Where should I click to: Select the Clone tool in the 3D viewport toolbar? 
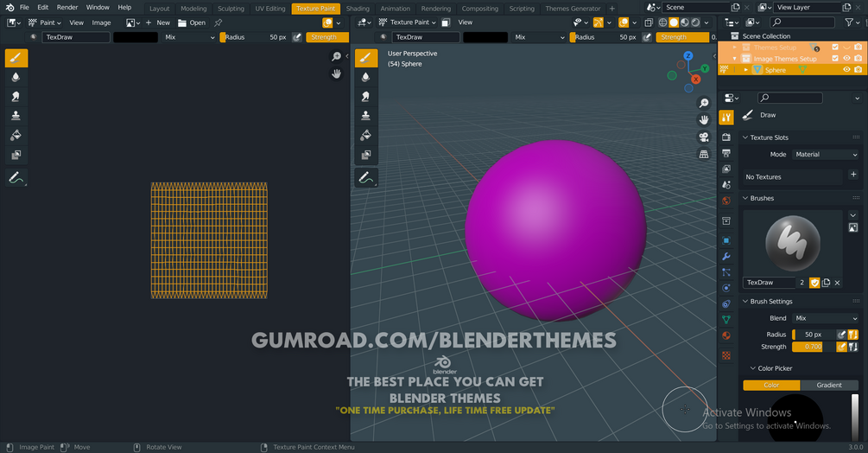[x=366, y=116]
